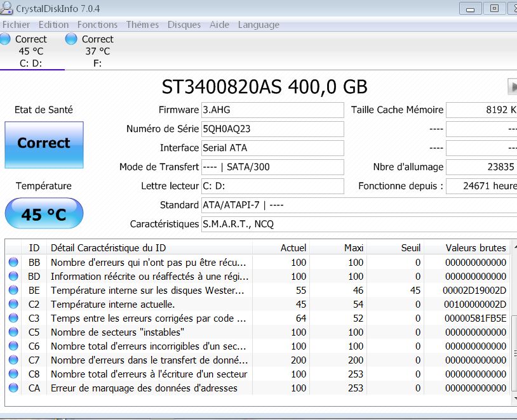Open the Language menu
Image resolution: width=517 pixels, height=420 pixels.
[258, 25]
